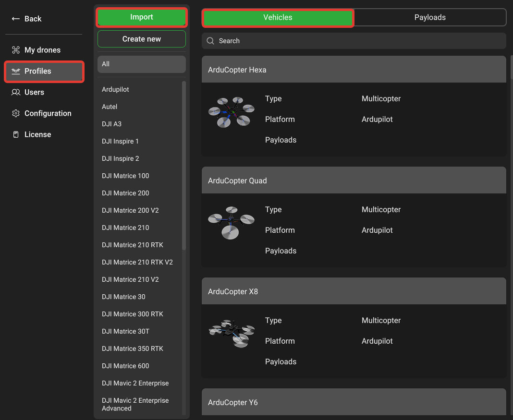Select DJI Matrice 30T in the list
The height and width of the screenshot is (420, 513).
pyautogui.click(x=126, y=331)
